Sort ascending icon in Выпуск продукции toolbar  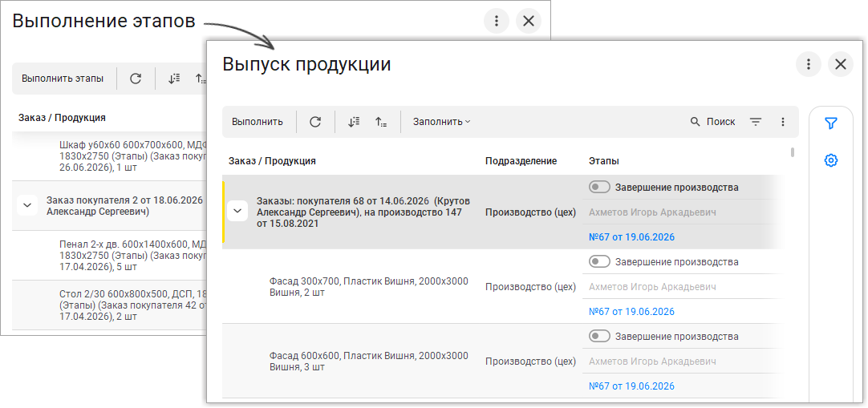pos(381,122)
